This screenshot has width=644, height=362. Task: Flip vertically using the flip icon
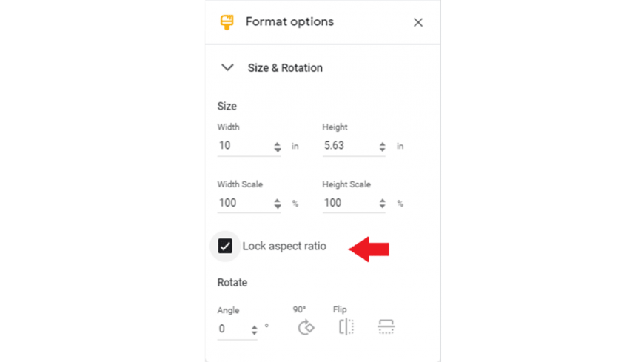click(x=386, y=327)
